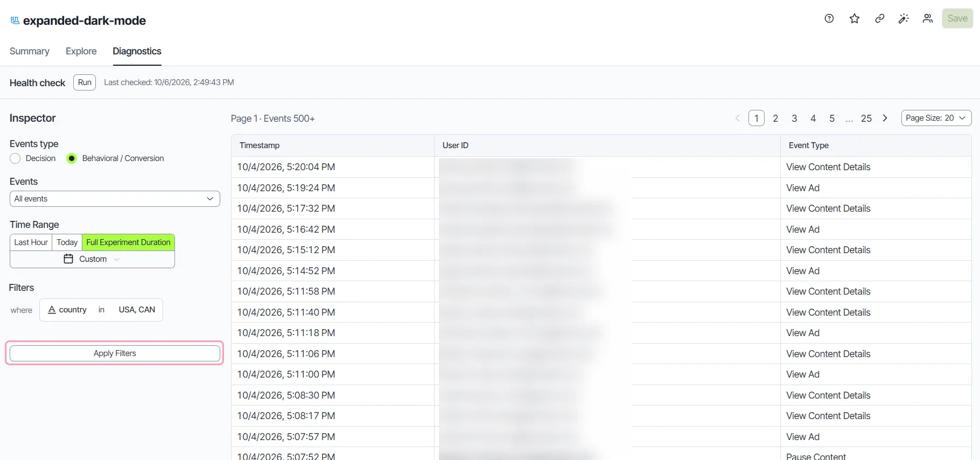Viewport: 980px width, 460px height.
Task: Go to page 3 of events
Action: tap(794, 118)
